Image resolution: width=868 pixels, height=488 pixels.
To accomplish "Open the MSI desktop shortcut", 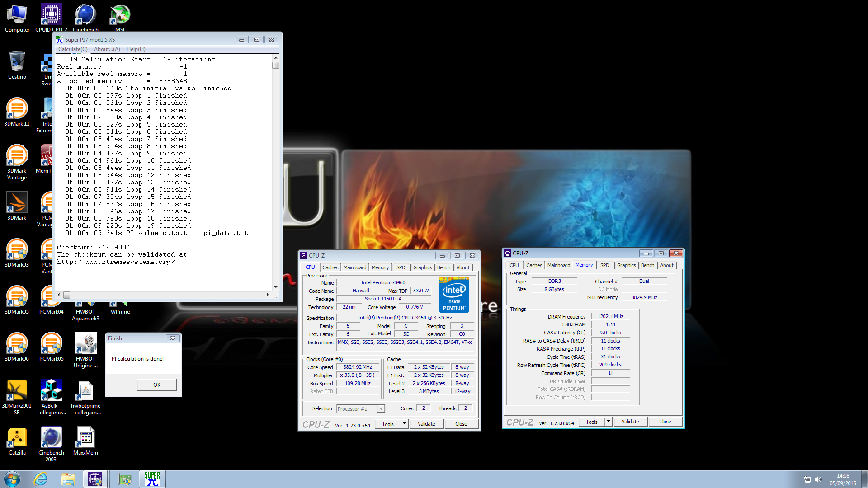I will 120,19.
